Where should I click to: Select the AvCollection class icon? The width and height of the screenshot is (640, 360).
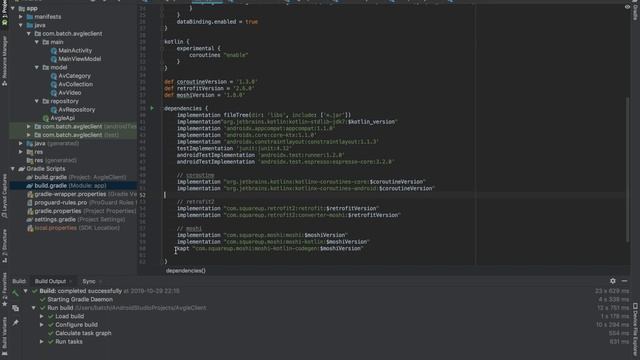pos(53,84)
